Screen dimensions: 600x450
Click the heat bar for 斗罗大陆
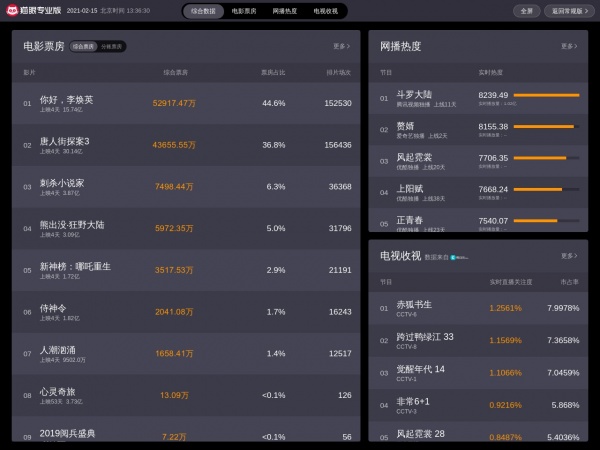(546, 95)
